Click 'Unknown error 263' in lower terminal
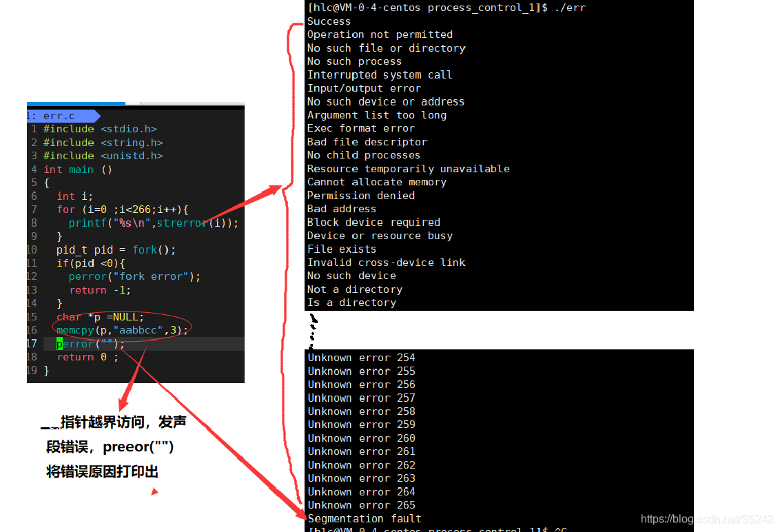780x532 pixels. pyautogui.click(x=361, y=478)
